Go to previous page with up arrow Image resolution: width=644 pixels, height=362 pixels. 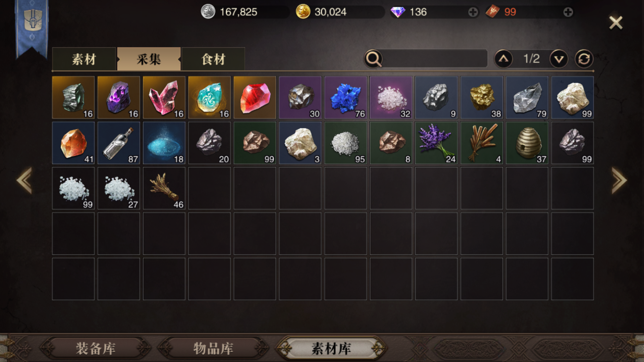[503, 59]
